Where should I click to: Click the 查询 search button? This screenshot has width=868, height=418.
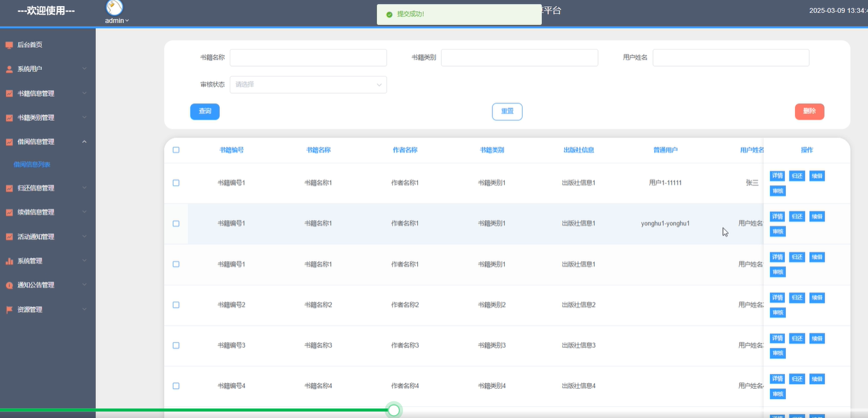[x=205, y=112]
